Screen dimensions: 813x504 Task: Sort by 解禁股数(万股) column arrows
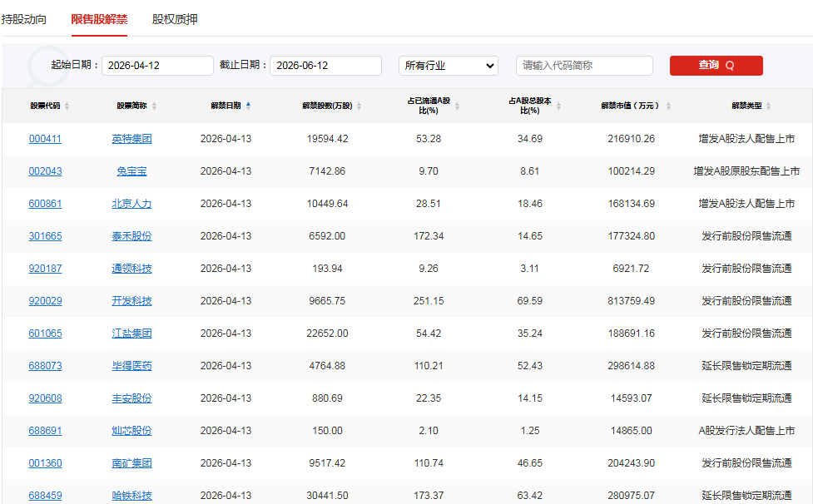pos(360,106)
